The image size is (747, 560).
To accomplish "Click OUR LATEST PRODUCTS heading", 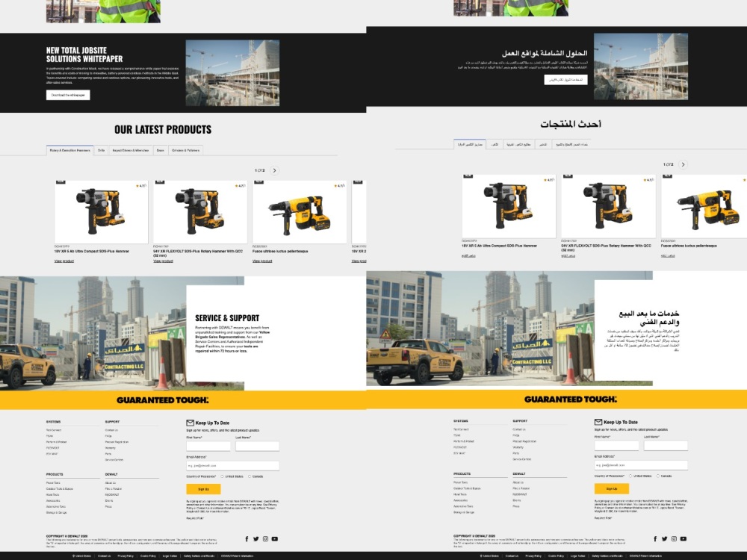I will tap(163, 129).
